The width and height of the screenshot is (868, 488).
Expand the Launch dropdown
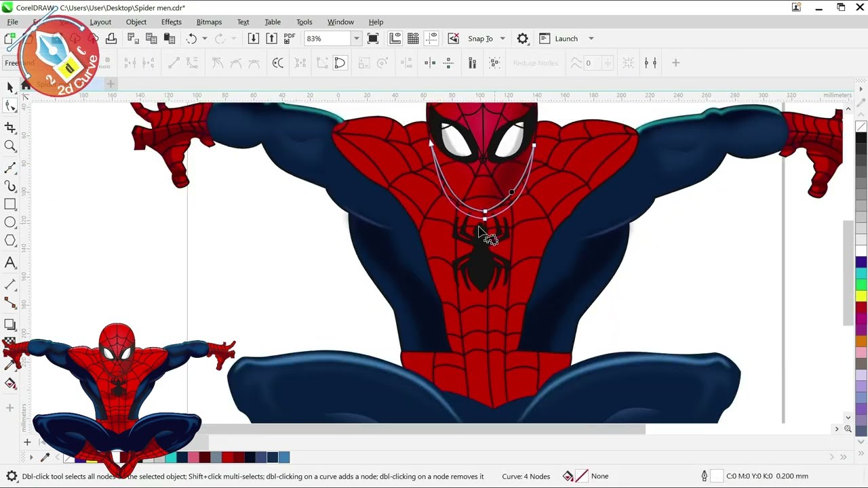pyautogui.click(x=591, y=39)
